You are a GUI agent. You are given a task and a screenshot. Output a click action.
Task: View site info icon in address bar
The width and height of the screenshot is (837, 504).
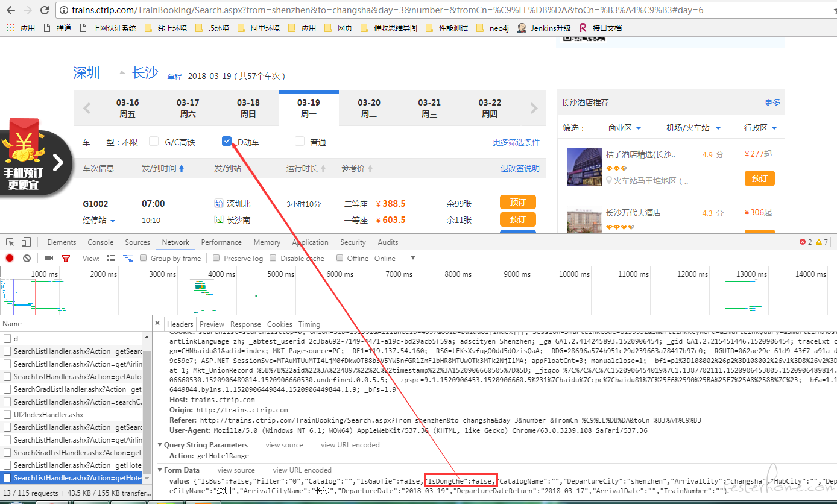tap(64, 10)
